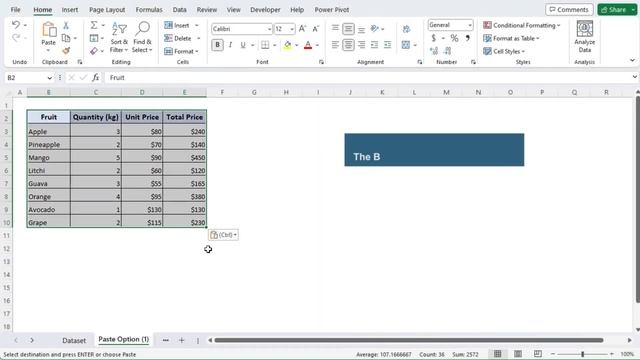
Task: Apply Comma Style format
Action: (x=468, y=38)
